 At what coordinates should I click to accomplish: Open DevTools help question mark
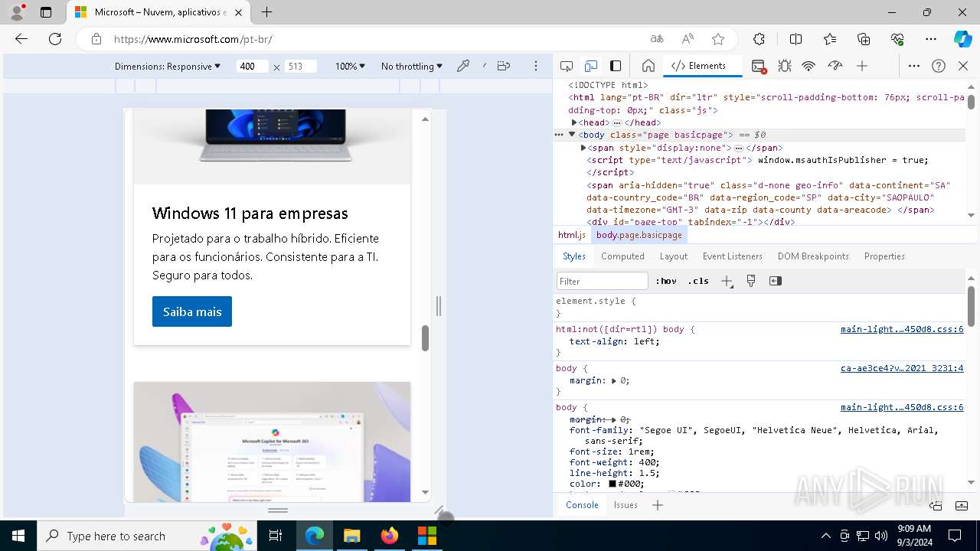[939, 66]
